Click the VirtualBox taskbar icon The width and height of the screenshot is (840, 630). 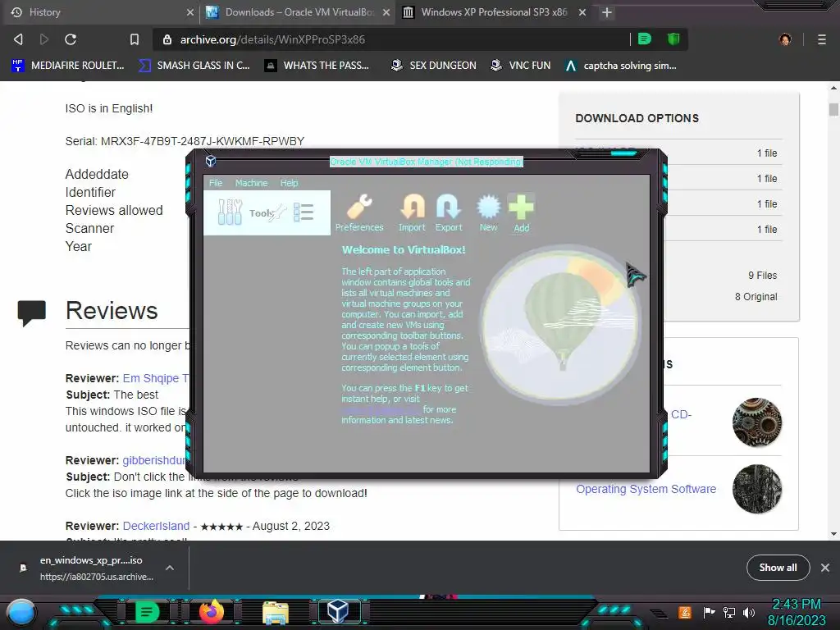coord(339,611)
